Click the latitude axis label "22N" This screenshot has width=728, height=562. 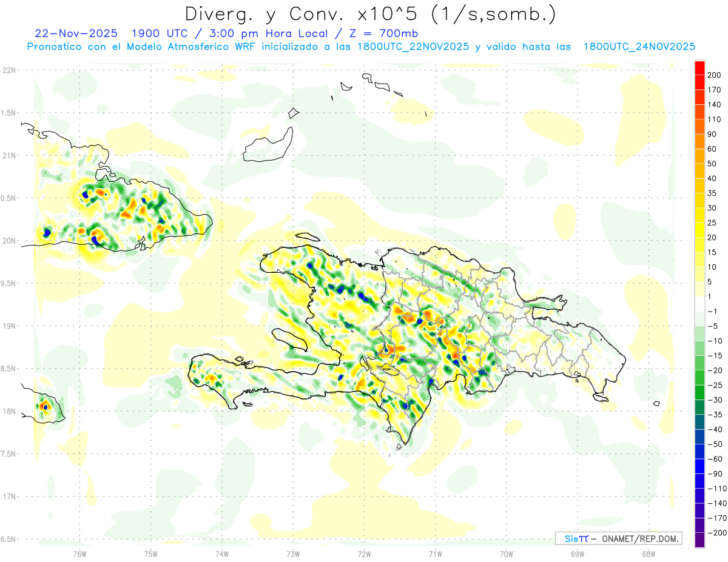point(8,70)
